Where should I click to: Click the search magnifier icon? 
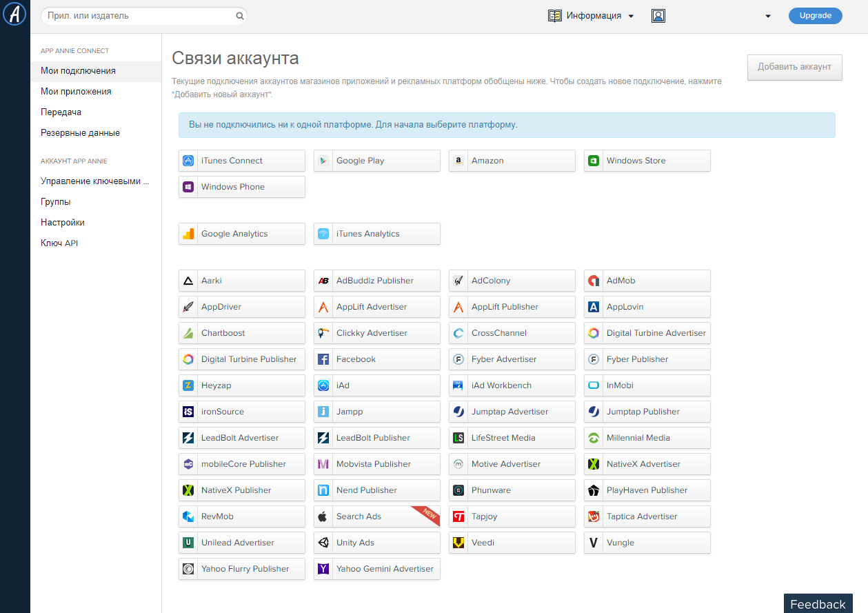[x=240, y=16]
